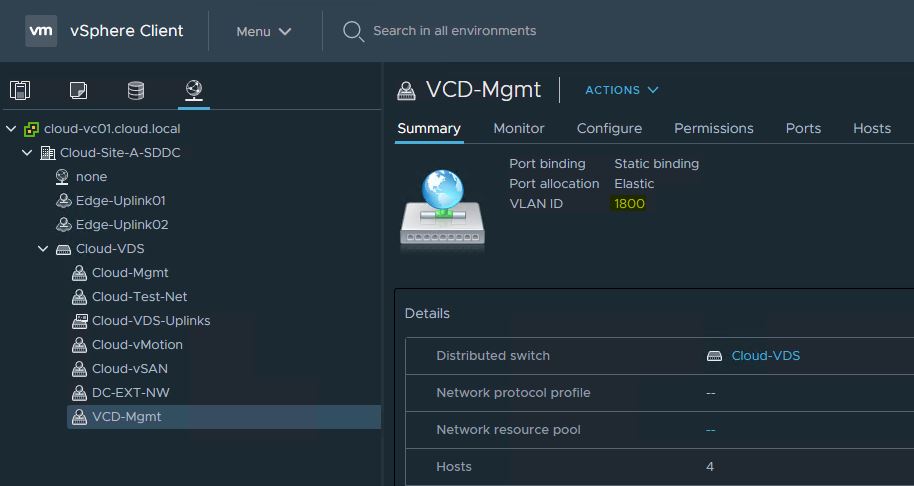Follow the Cloud-VDS link in Details
This screenshot has height=486, width=914.
[x=765, y=356]
